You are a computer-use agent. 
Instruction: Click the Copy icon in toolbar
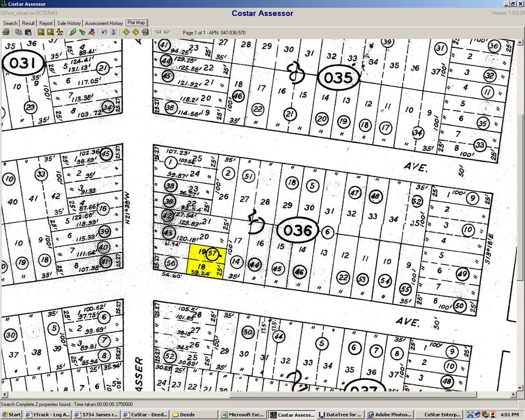19,32
